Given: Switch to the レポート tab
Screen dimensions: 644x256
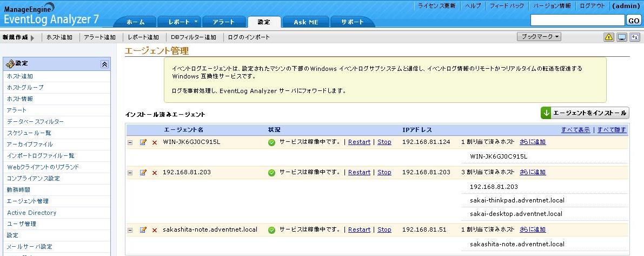Looking at the screenshot, I should pyautogui.click(x=178, y=22).
